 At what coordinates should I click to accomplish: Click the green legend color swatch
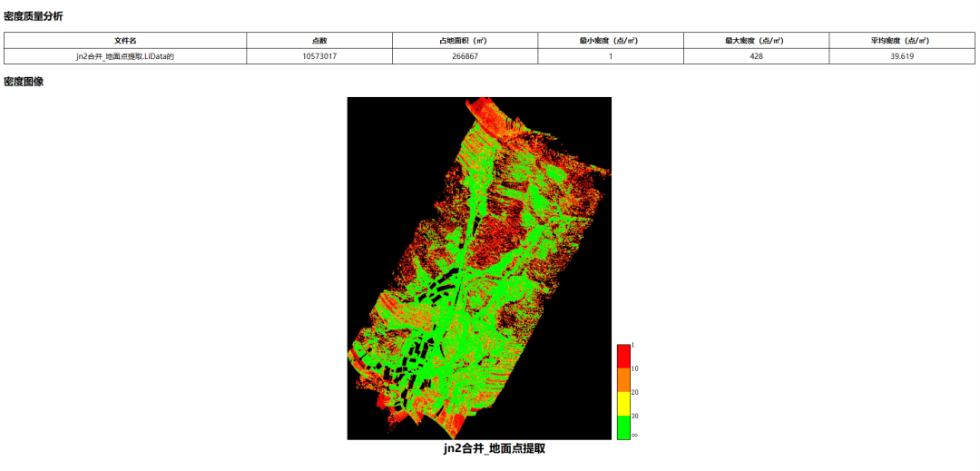coord(623,427)
